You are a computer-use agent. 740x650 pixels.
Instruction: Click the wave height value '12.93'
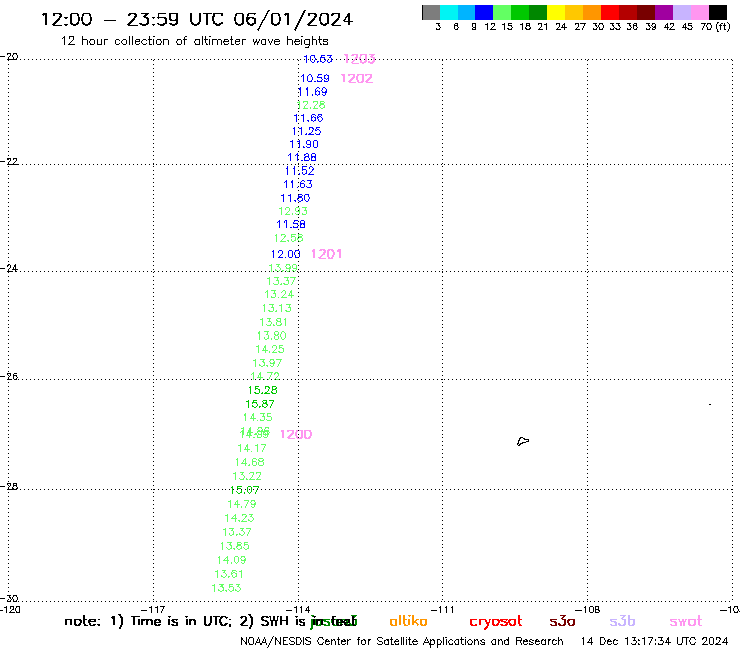click(x=293, y=211)
